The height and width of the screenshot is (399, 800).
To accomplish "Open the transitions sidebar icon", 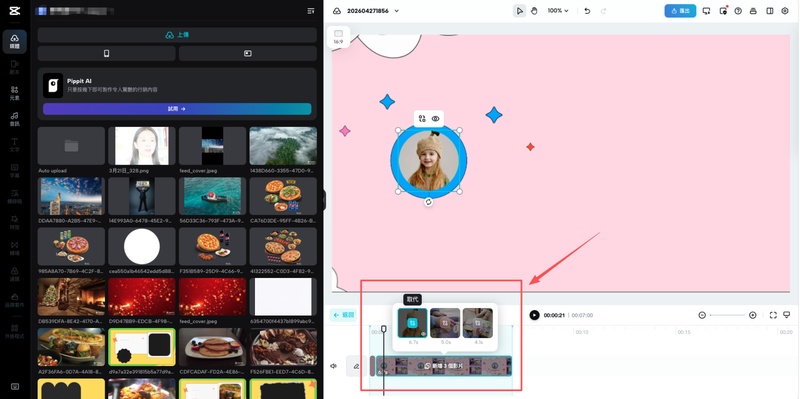I will tap(15, 248).
